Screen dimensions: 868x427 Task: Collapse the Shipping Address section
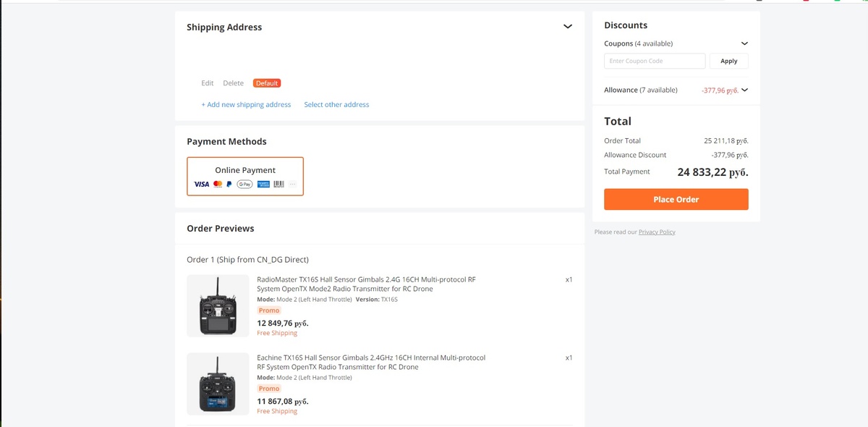(568, 27)
